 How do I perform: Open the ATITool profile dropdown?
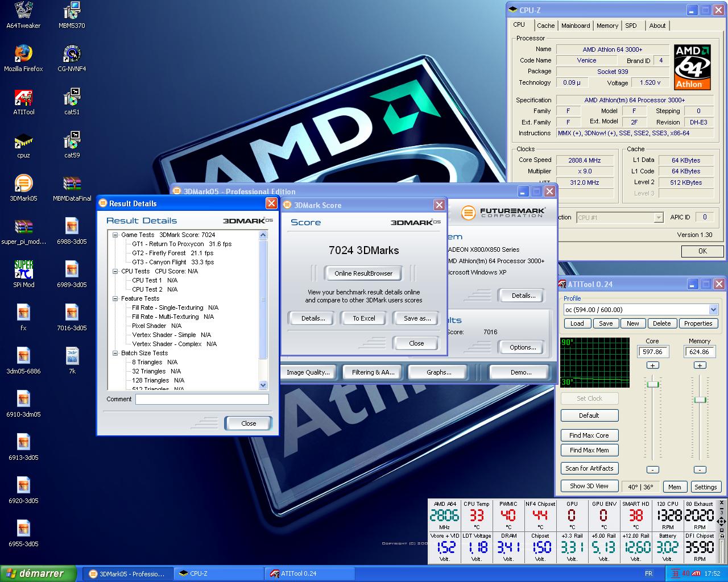[713, 310]
